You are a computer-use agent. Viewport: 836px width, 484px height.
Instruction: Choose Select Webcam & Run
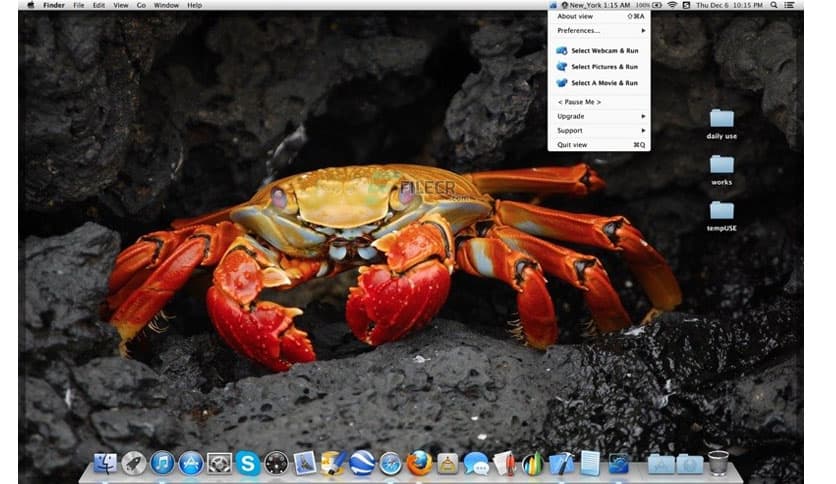603,50
